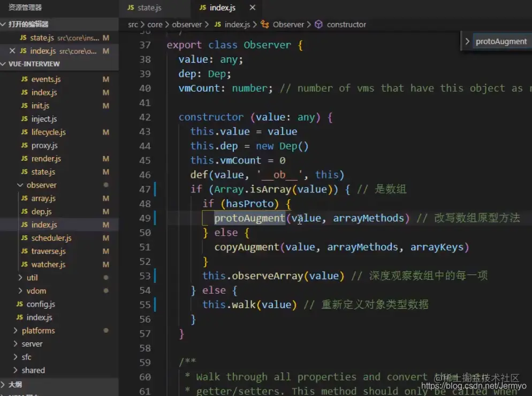This screenshot has width=532, height=396.
Task: Expand the platforms folder
Action: 16,331
